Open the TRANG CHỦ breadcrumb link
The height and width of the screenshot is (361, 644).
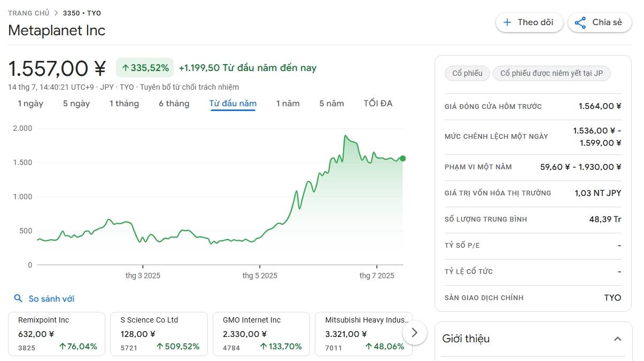point(28,13)
